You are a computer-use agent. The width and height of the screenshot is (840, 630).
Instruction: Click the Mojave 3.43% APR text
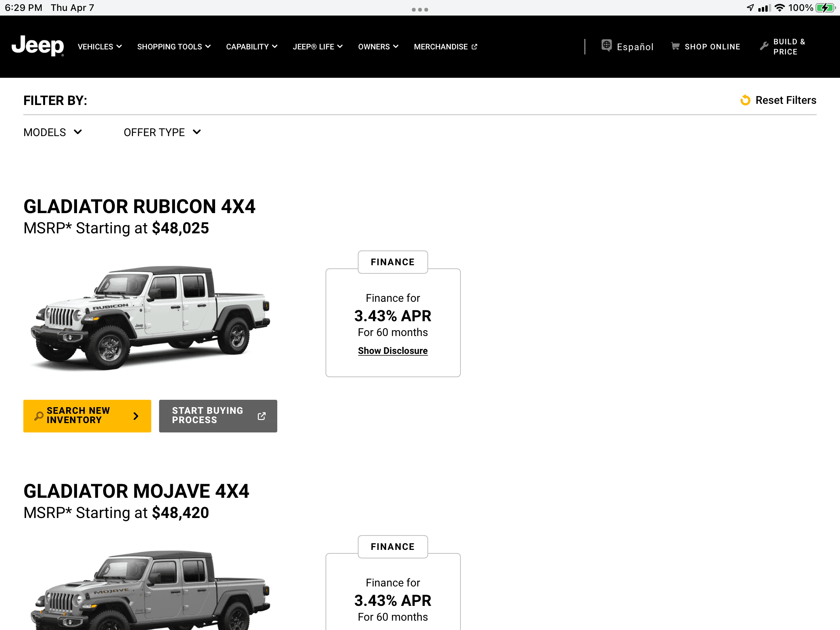tap(393, 600)
